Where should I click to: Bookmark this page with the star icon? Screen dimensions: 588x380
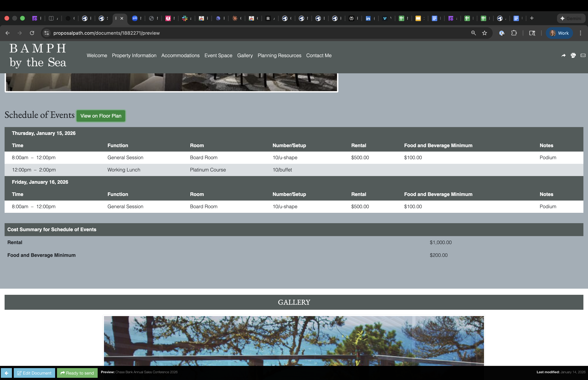point(485,33)
